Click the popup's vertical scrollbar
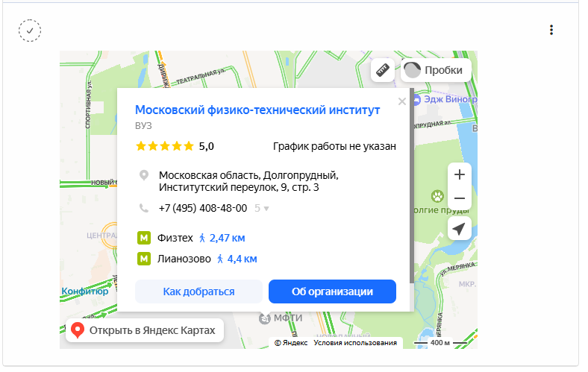The width and height of the screenshot is (588, 372). click(x=412, y=186)
